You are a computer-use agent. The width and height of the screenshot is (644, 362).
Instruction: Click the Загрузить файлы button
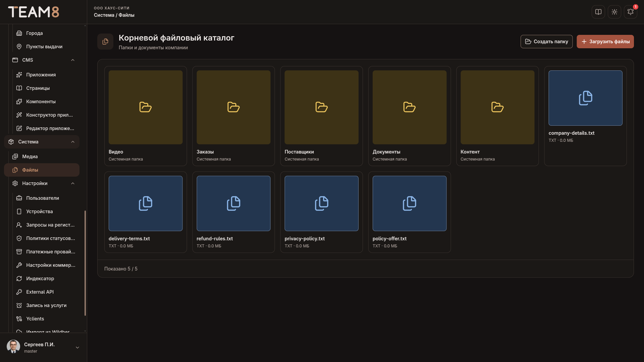pyautogui.click(x=605, y=42)
